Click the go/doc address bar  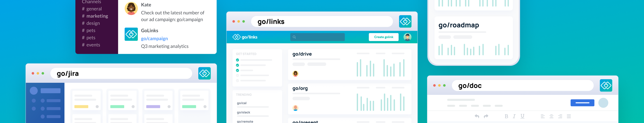point(523,86)
